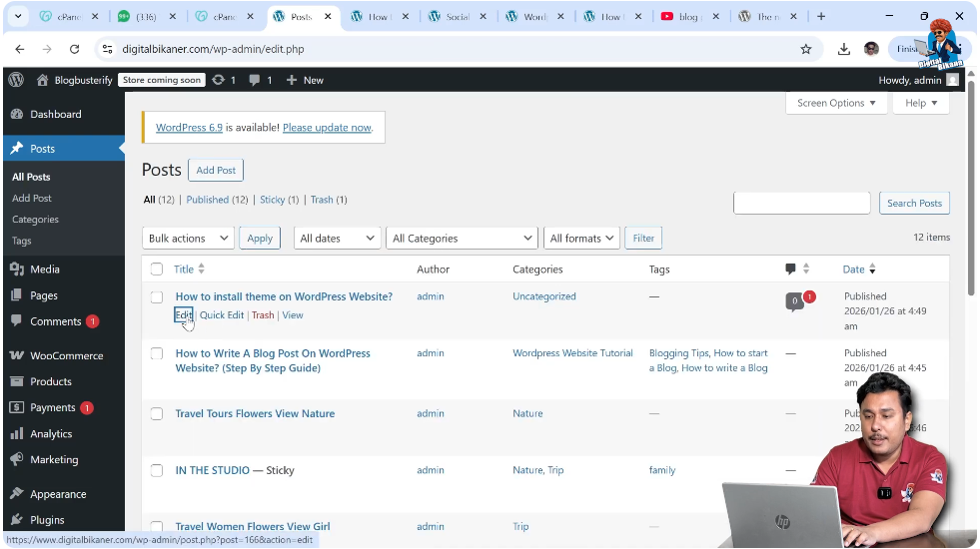Open 'Howdy, admin' account menu
Viewport: 980px width, 549px height.
pos(918,80)
